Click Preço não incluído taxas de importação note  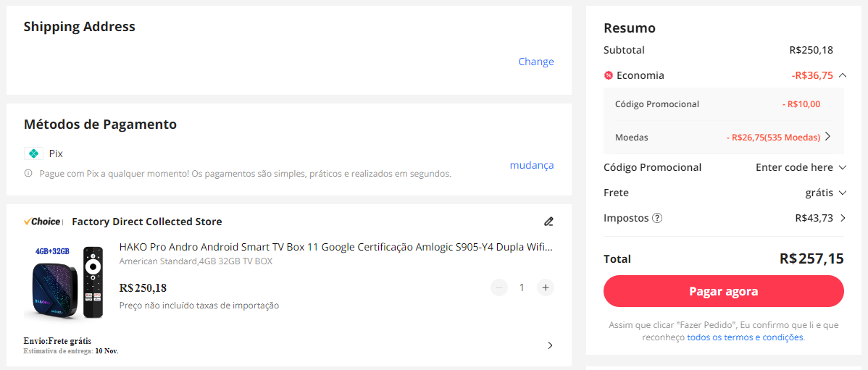pyautogui.click(x=199, y=306)
